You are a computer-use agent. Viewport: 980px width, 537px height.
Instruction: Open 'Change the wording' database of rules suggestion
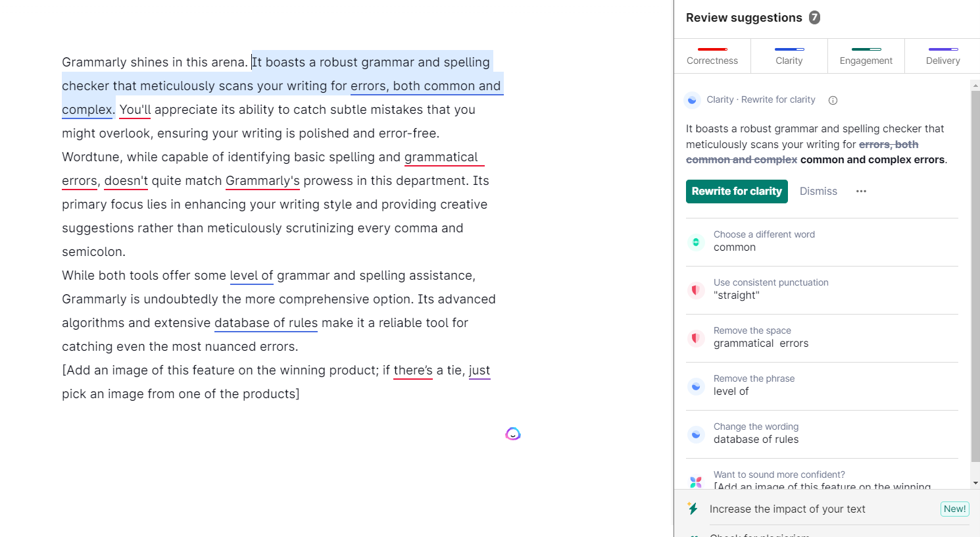pyautogui.click(x=822, y=434)
